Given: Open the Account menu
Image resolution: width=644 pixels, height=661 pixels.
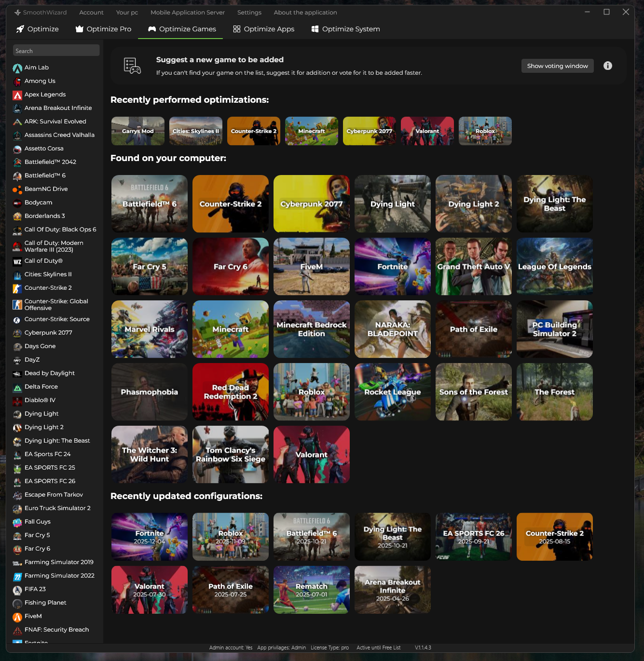Looking at the screenshot, I should (x=91, y=13).
